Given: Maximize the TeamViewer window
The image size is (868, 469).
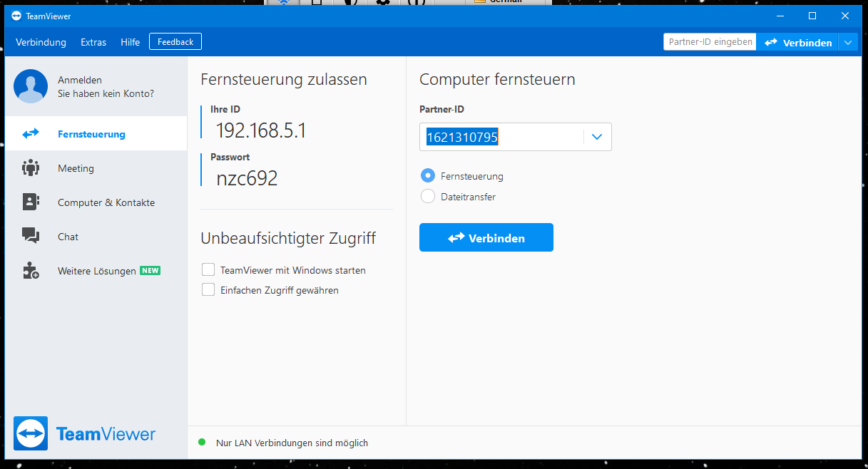Looking at the screenshot, I should (x=812, y=16).
